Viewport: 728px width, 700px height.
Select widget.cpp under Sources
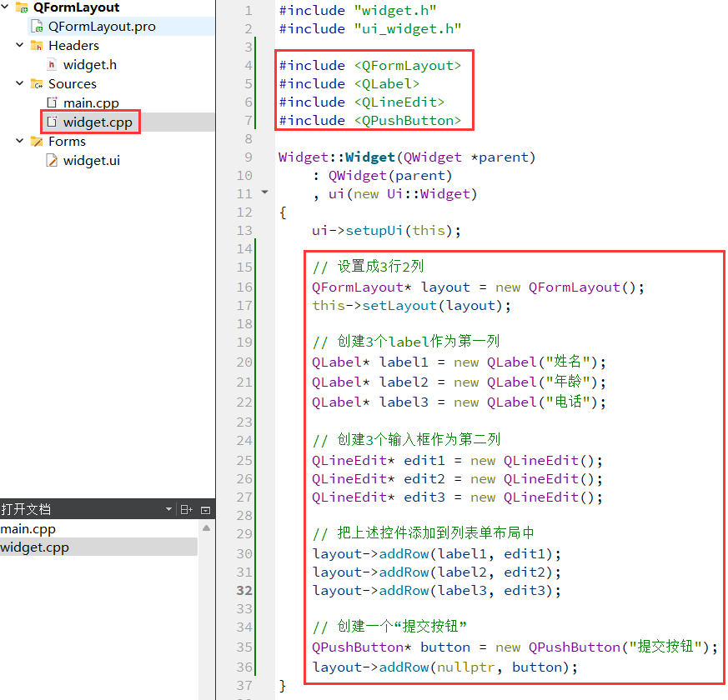click(98, 122)
